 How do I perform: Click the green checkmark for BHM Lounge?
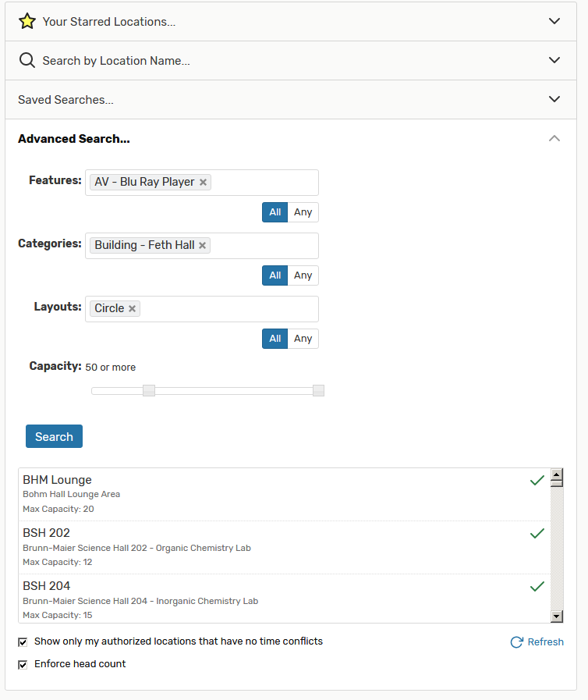537,481
